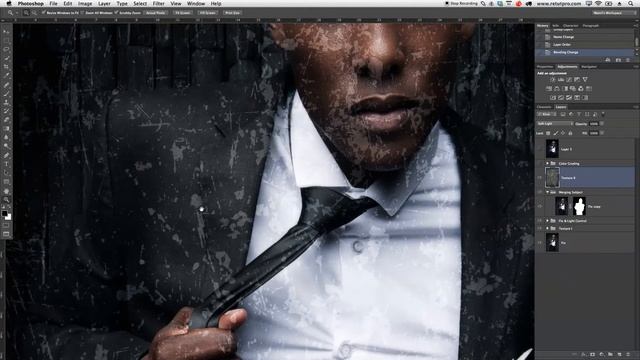Expand the Texture 1 group
This screenshot has width=640, height=360.
(547, 229)
